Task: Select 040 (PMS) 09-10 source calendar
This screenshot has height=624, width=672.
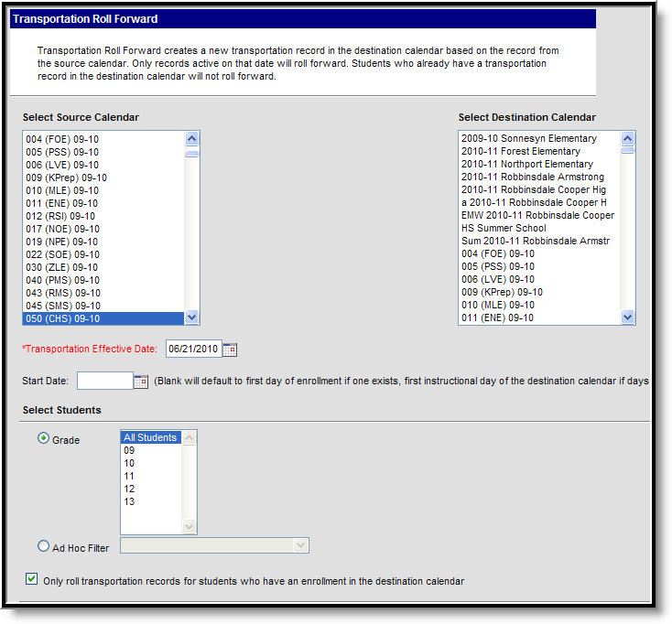Action: coord(103,281)
